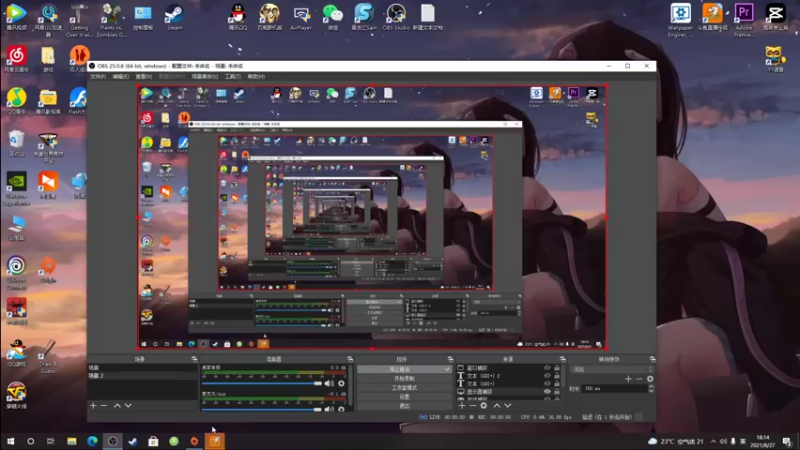The image size is (800, 450).
Task: Open the 桌面音频 mixer gear settings
Action: tap(341, 383)
